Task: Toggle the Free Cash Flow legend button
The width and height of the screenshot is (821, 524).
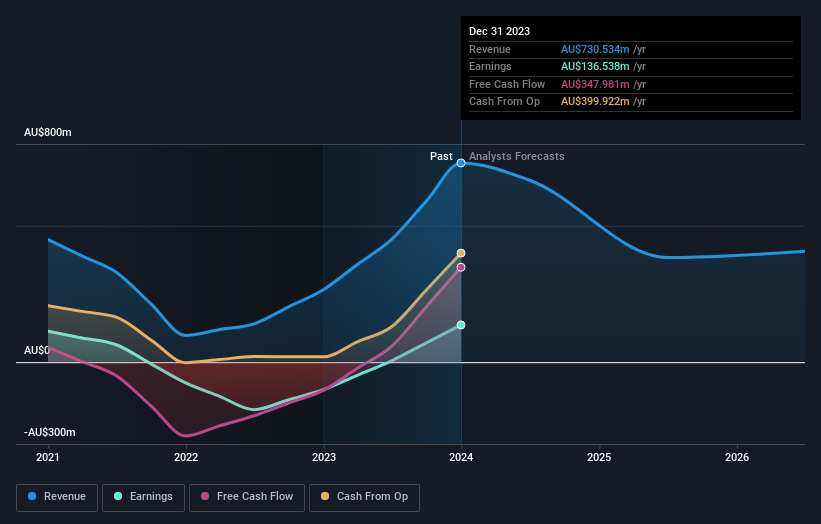Action: (x=247, y=497)
